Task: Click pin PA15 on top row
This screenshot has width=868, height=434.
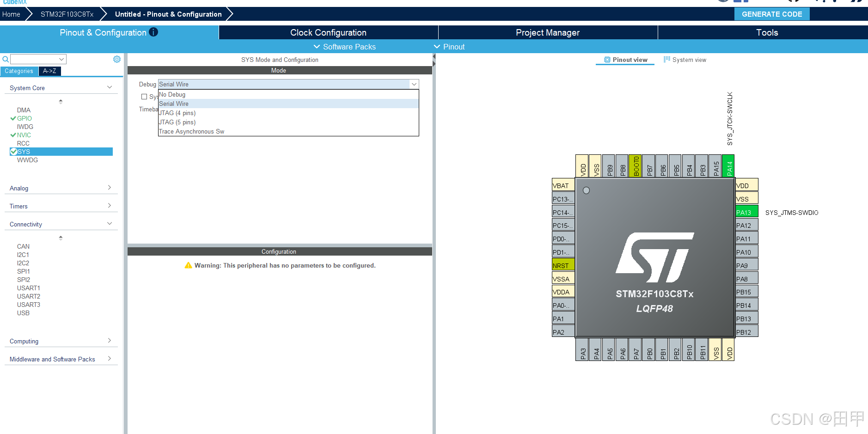Action: (715, 166)
